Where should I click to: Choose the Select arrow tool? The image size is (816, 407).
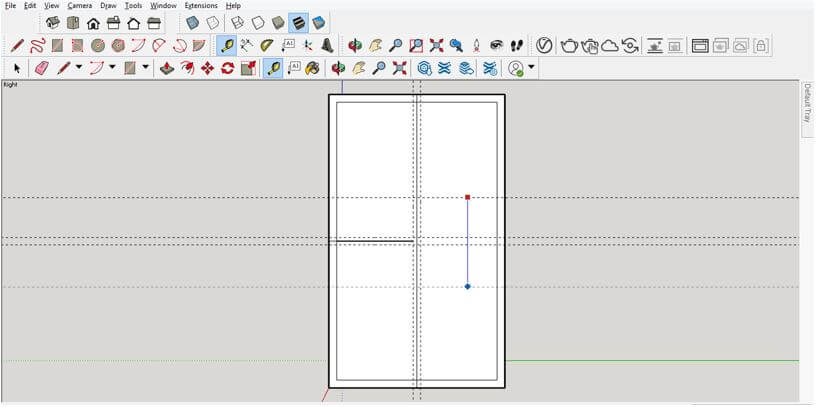click(x=17, y=68)
